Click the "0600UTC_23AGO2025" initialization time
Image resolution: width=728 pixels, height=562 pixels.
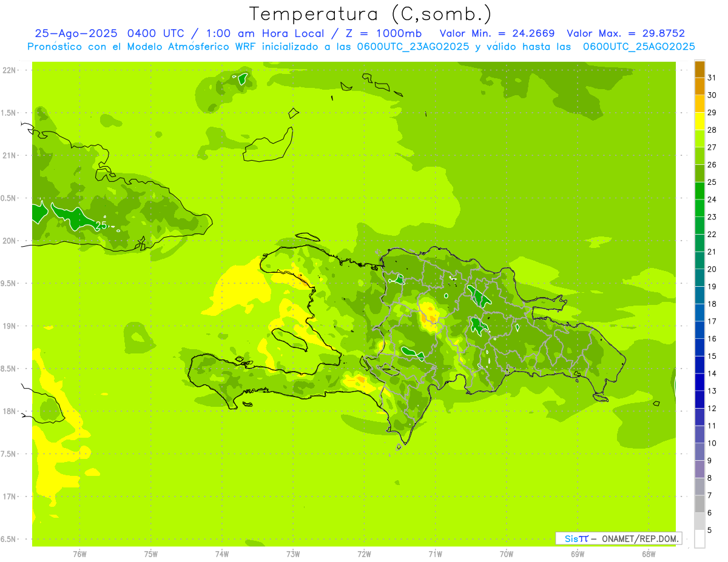(x=413, y=47)
